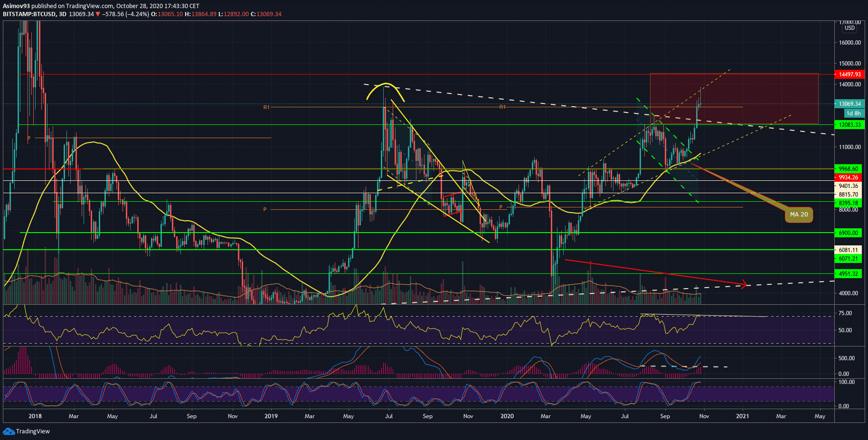Screen dimensions: 868x440
Task: Click the red 9934.26 price label
Action: (848, 178)
